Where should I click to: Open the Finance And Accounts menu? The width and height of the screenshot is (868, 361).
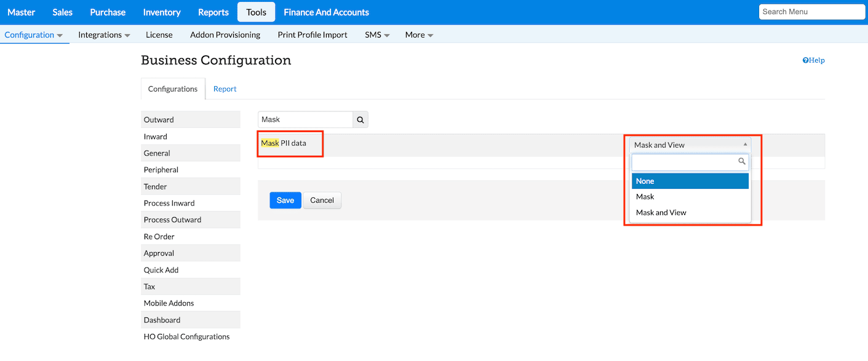click(x=326, y=12)
